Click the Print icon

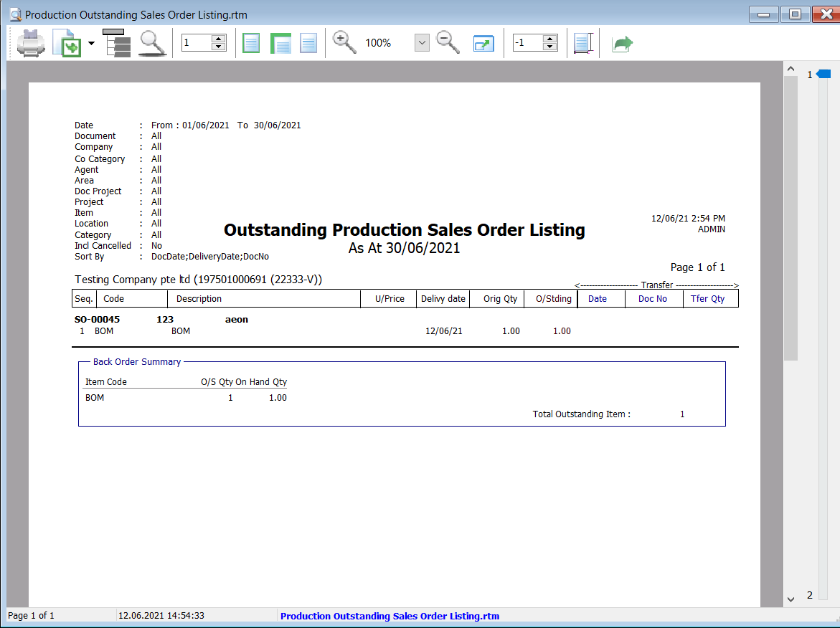click(x=30, y=42)
